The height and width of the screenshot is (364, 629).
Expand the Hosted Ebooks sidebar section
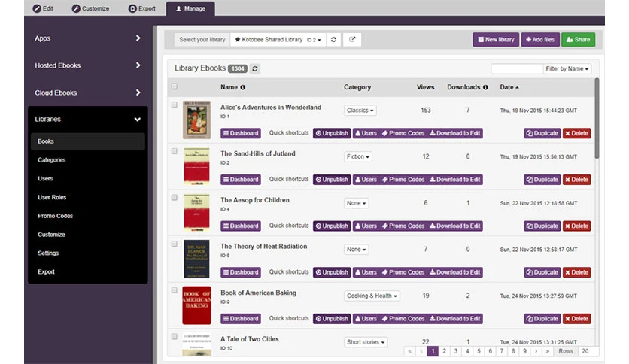click(x=88, y=65)
